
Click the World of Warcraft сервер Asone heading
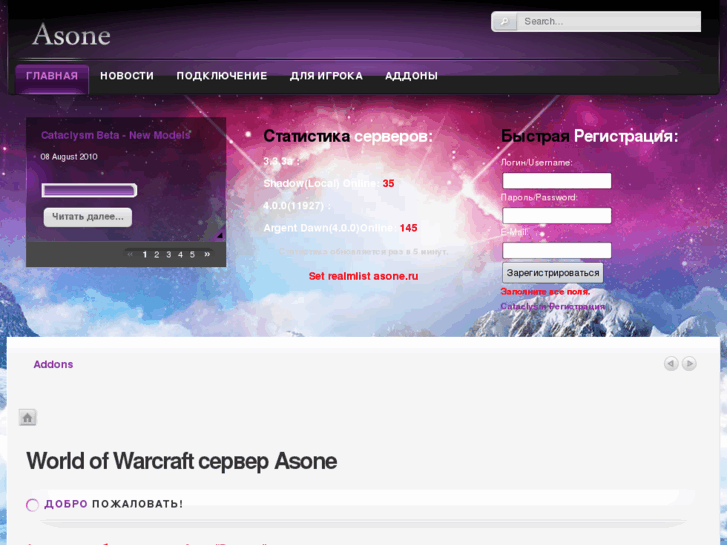[x=182, y=461]
